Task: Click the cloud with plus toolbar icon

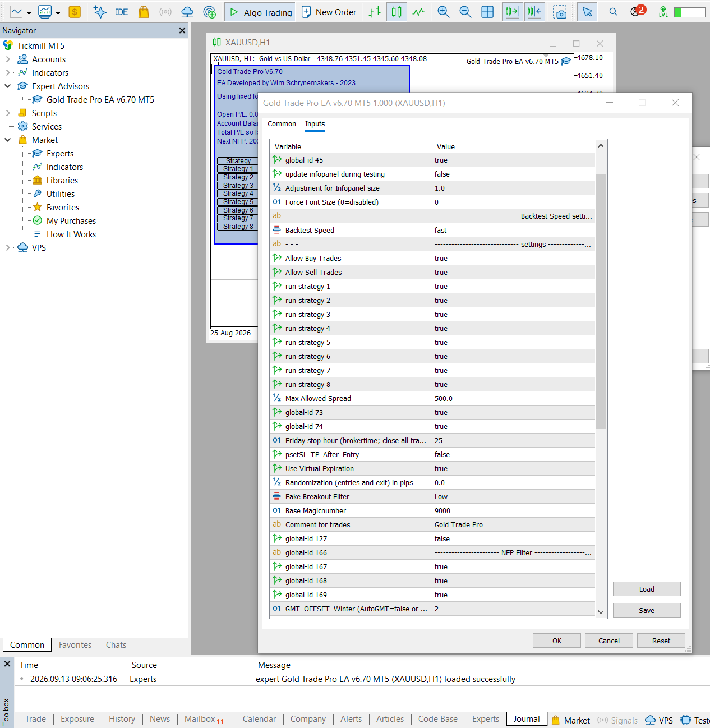Action: click(x=209, y=12)
